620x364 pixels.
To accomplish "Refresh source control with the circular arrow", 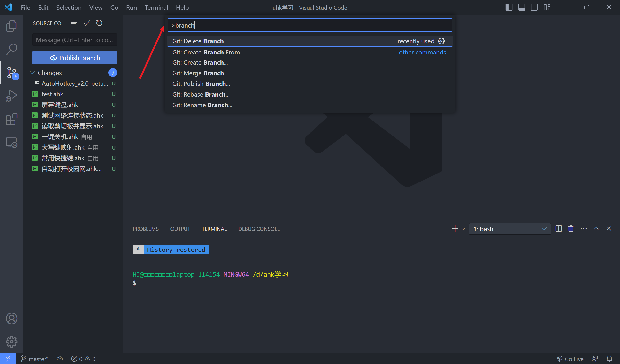I will point(99,23).
